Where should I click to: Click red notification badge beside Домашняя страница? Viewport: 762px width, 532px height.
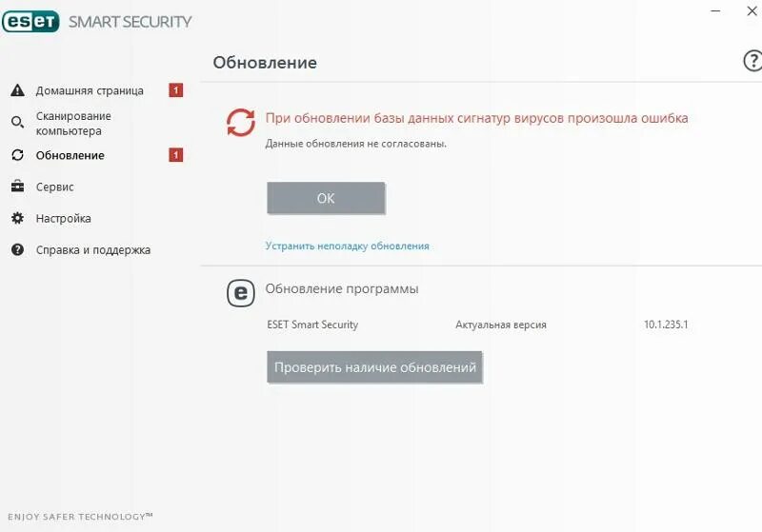(175, 90)
